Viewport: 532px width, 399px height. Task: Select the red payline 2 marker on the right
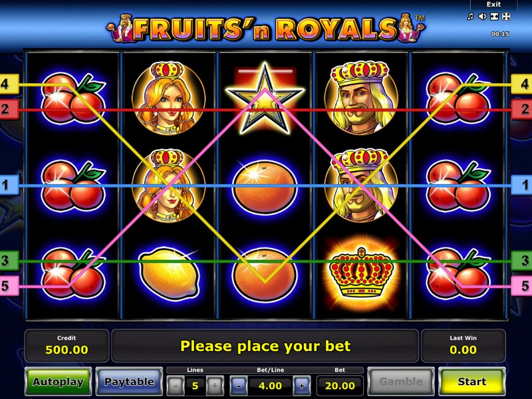522,109
